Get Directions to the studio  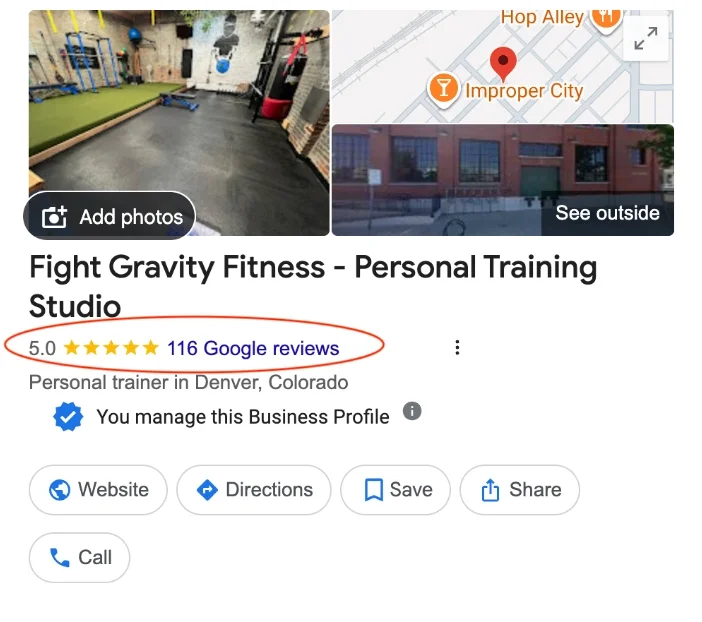(x=254, y=489)
